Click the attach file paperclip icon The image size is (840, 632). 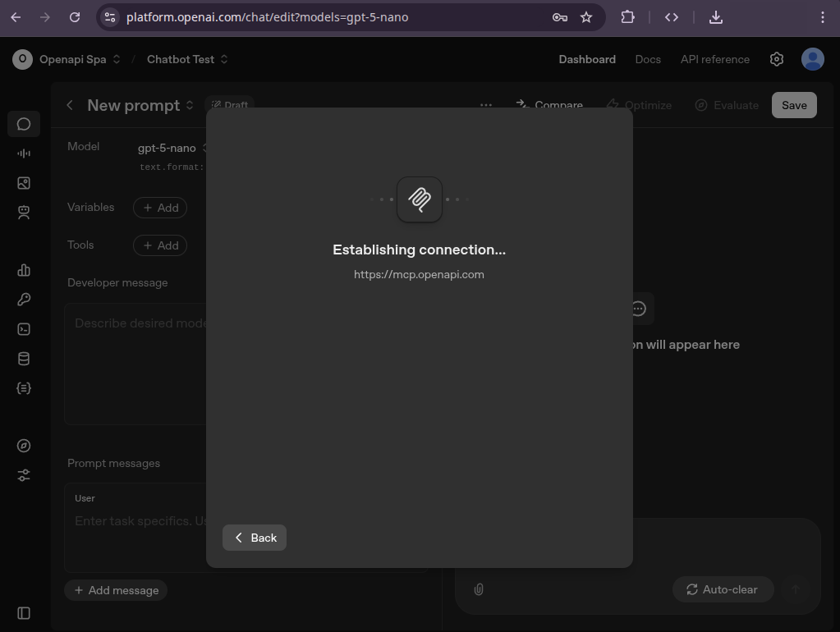479,589
